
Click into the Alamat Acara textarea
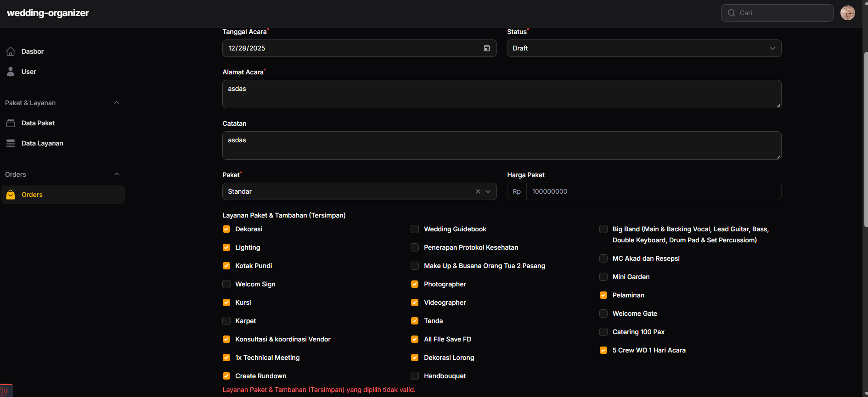pos(502,94)
